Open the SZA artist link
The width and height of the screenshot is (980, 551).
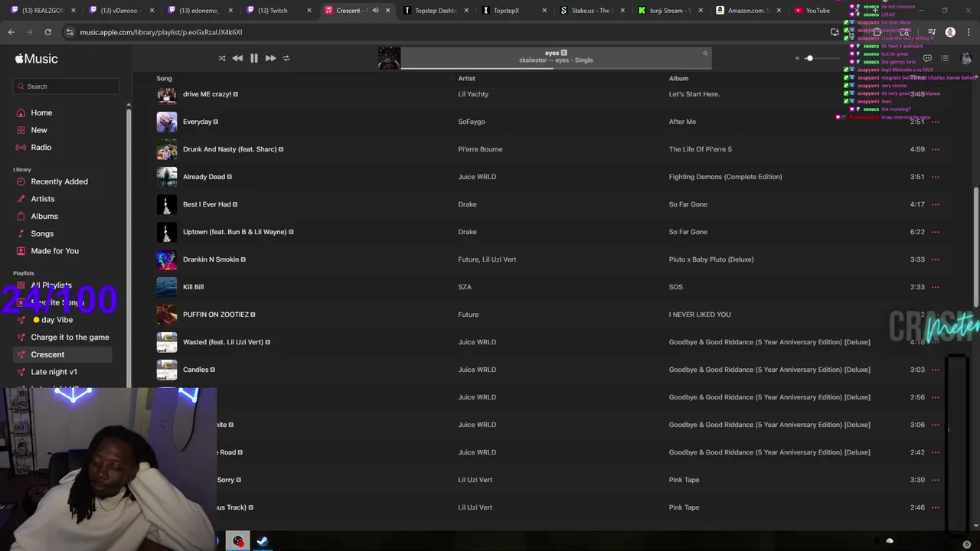[x=465, y=287]
